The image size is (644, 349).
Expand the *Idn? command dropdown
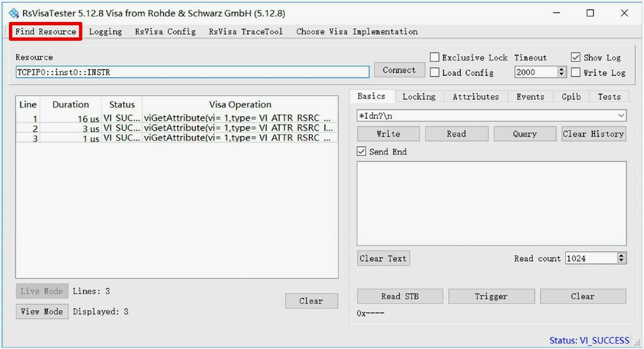click(621, 116)
